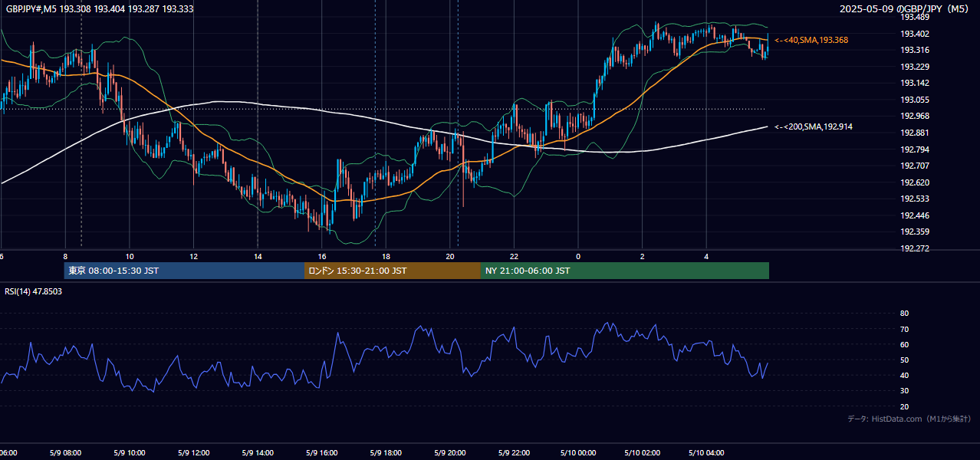This screenshot has width=980, height=460.
Task: Click price axis value 192.968
Action: click(x=915, y=116)
